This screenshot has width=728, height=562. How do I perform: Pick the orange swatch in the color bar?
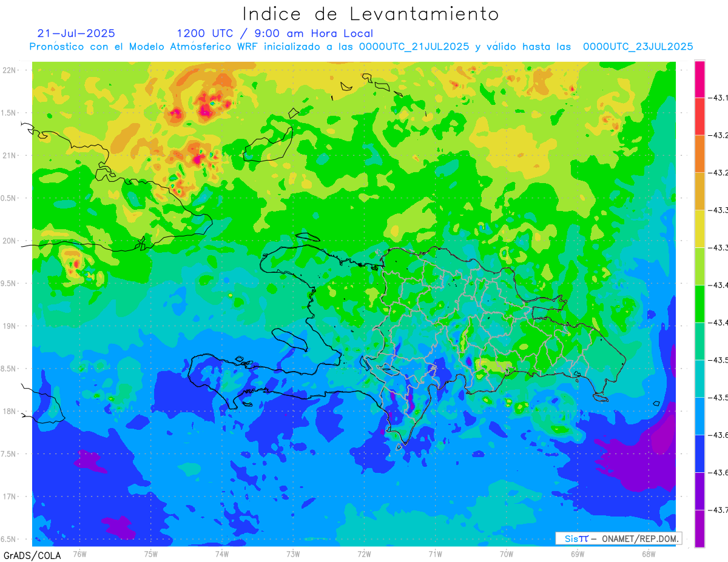(699, 153)
